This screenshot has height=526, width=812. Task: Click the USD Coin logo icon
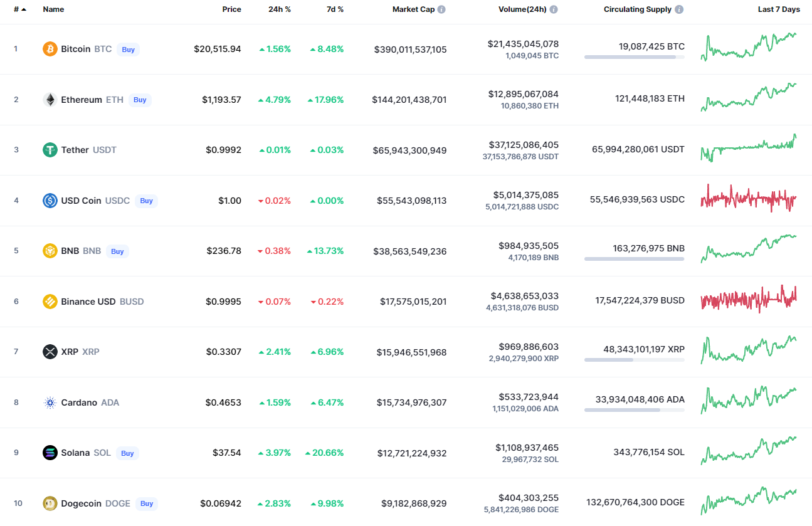(50, 201)
